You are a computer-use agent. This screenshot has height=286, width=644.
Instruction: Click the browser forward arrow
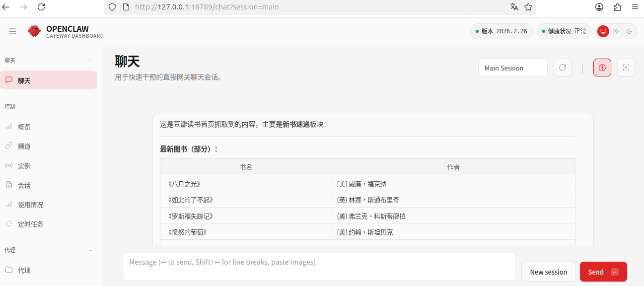click(23, 7)
